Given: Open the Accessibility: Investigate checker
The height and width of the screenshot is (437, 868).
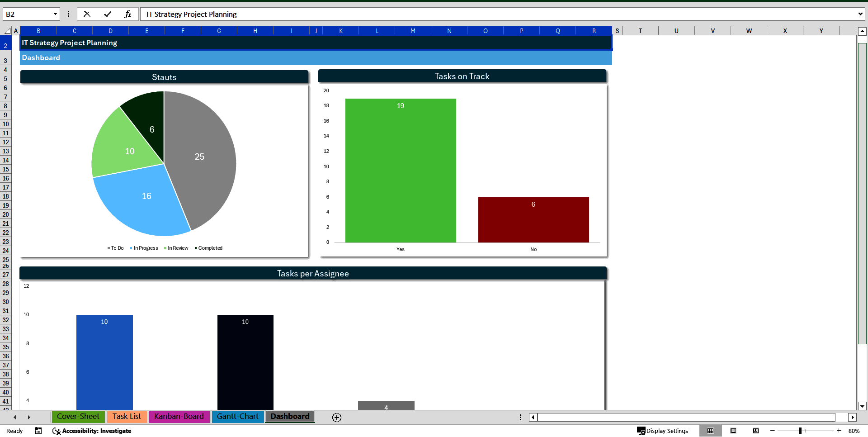Looking at the screenshot, I should pyautogui.click(x=92, y=431).
